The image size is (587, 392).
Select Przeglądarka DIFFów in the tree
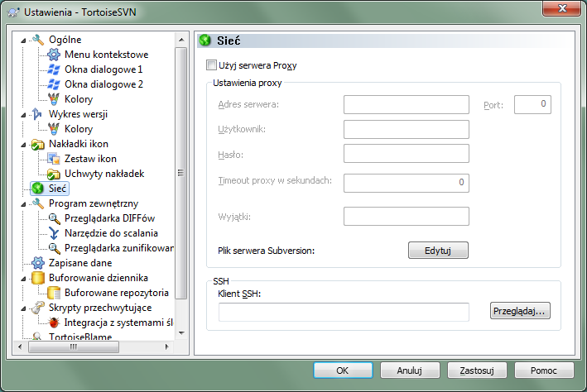109,218
